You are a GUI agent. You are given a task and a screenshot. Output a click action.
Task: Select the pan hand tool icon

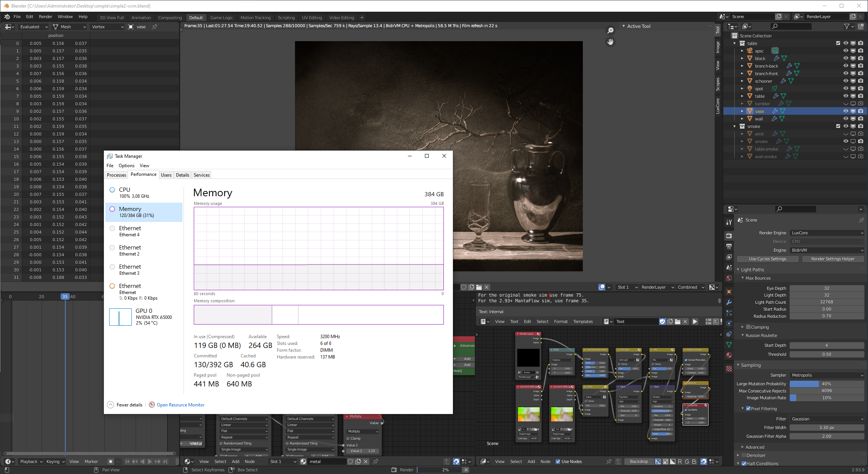[x=610, y=42]
